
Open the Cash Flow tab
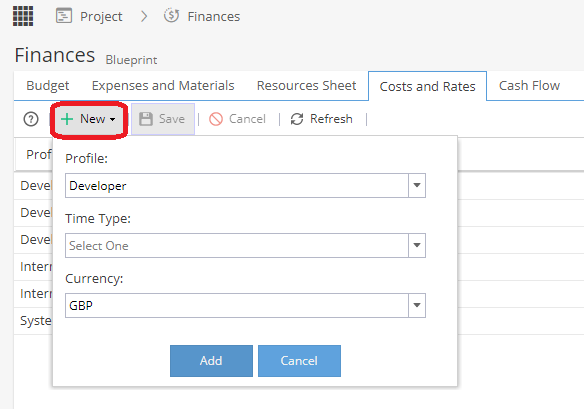coord(529,86)
